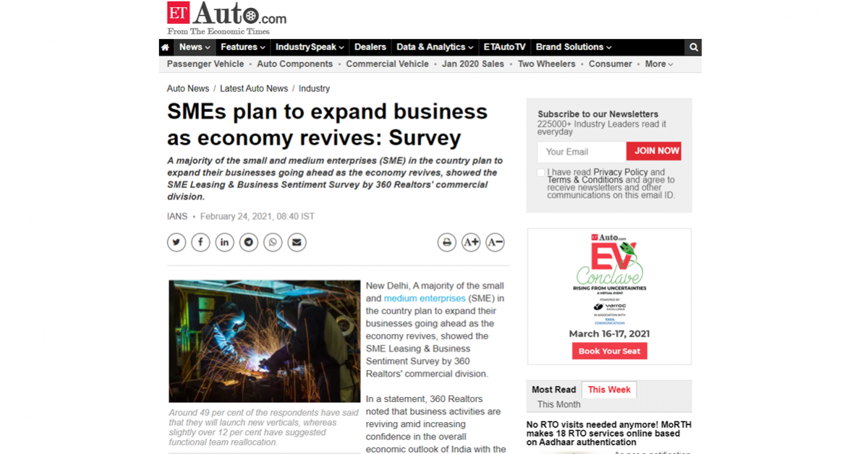Go to the Dealers menu item
Image resolution: width=868 pixels, height=454 pixels.
pyautogui.click(x=370, y=47)
